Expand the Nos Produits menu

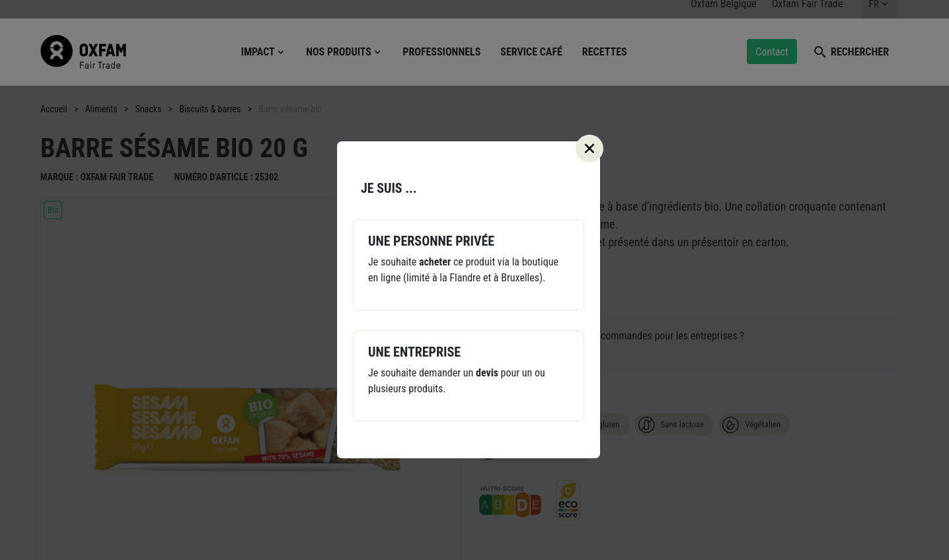[343, 52]
